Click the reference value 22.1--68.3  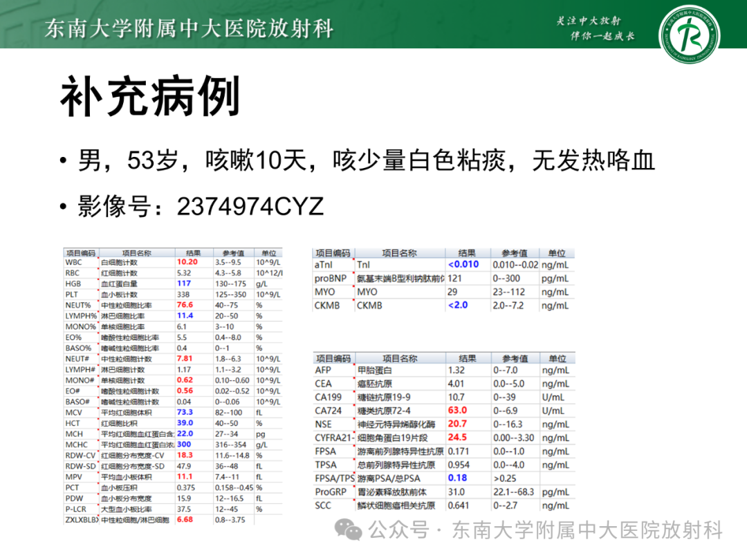tap(513, 492)
